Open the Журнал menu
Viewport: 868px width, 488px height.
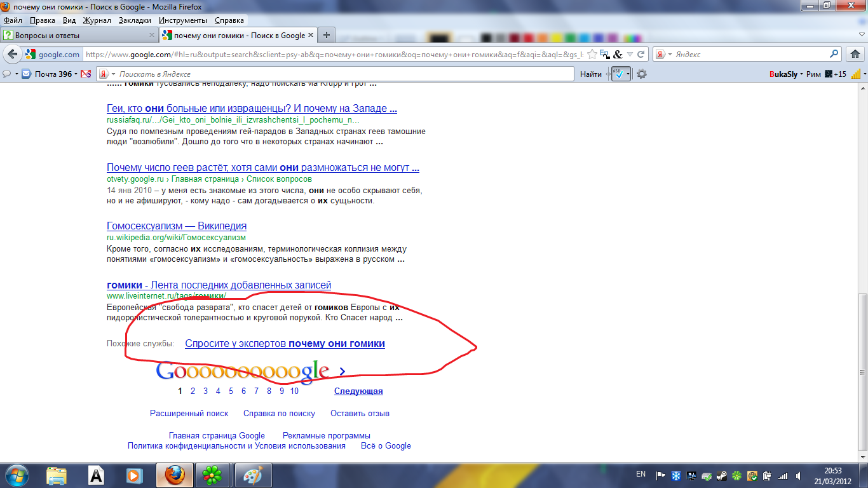(97, 20)
